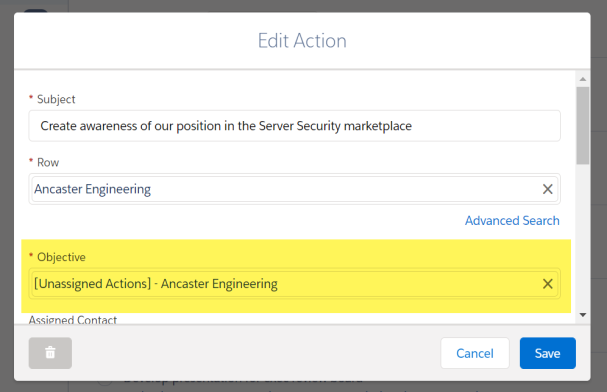Click the trash delete icon button
Screen dimensions: 607x392
click(50, 353)
